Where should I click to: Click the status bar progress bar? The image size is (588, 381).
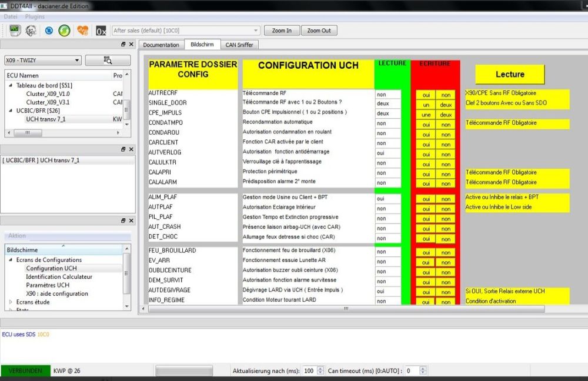184,370
